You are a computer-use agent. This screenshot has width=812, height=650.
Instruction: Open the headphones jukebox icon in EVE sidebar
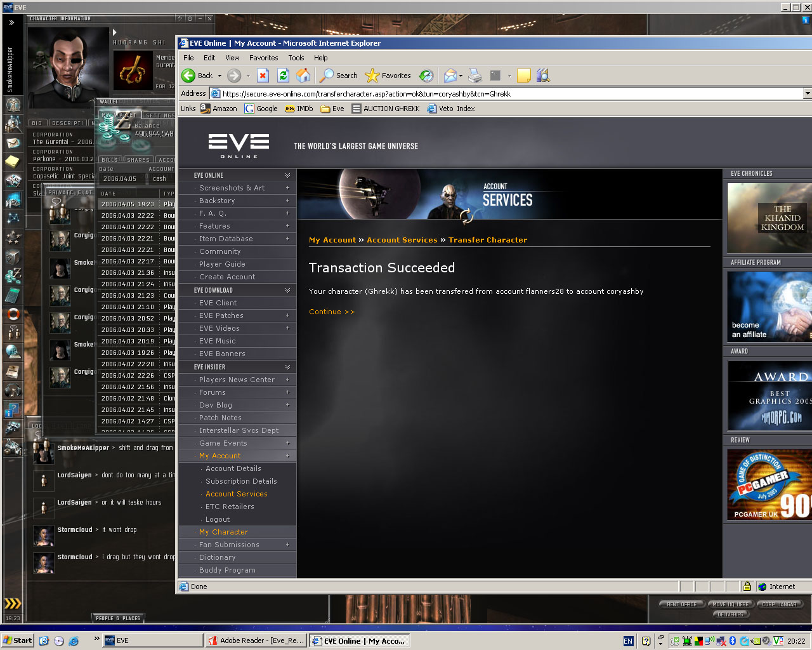pyautogui.click(x=13, y=390)
